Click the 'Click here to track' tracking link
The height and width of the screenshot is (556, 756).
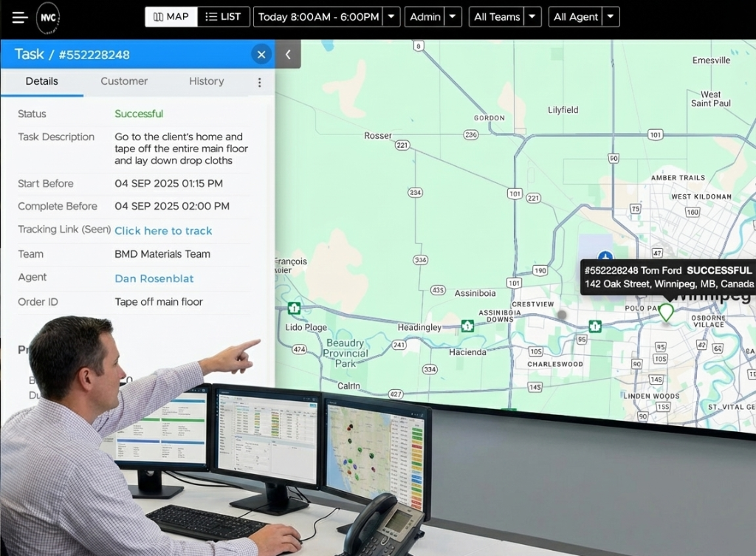(x=163, y=230)
